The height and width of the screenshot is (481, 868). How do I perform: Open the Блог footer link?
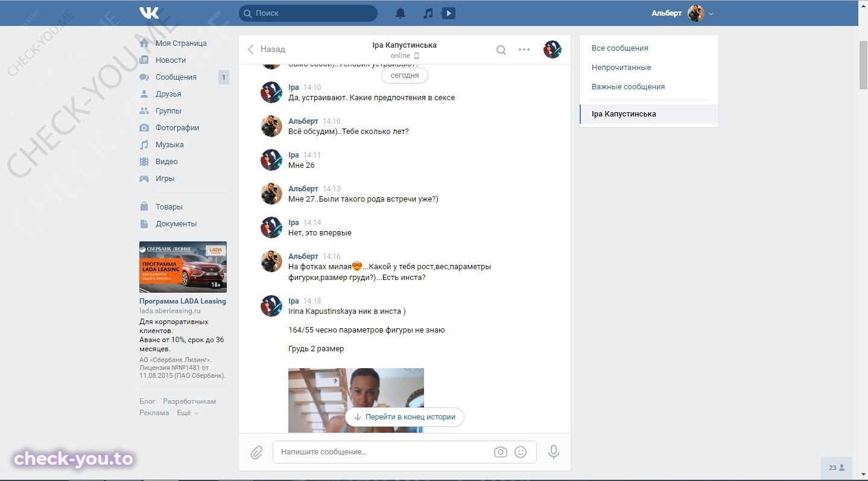(x=147, y=401)
